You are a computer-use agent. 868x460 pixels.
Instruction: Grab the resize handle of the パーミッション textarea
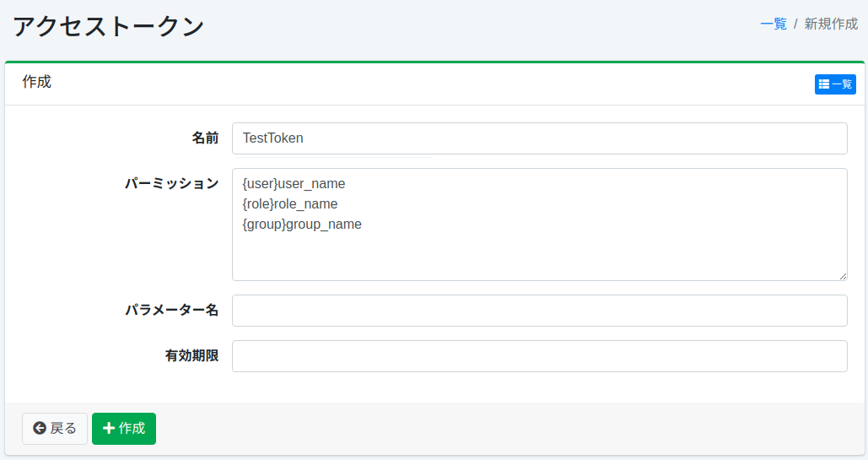coord(842,276)
